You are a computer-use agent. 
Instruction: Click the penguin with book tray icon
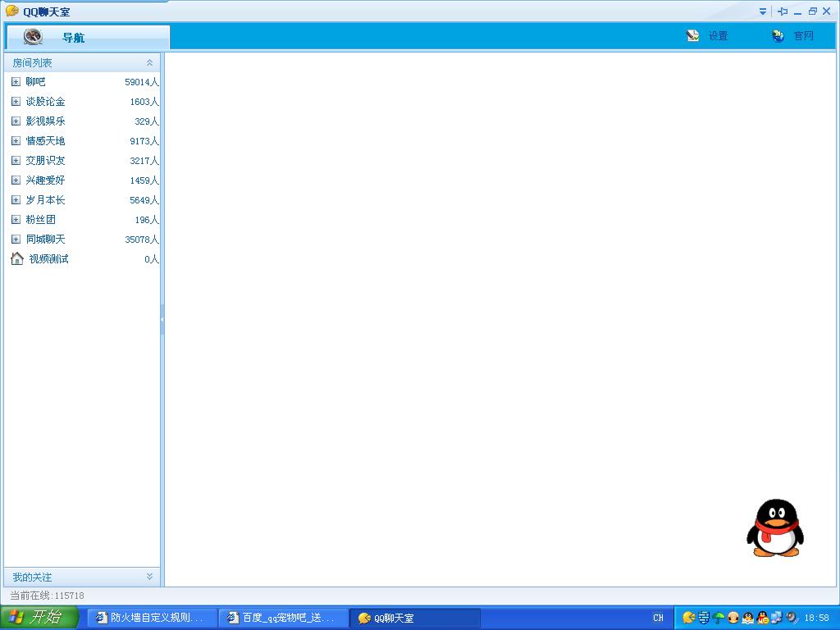click(x=748, y=618)
